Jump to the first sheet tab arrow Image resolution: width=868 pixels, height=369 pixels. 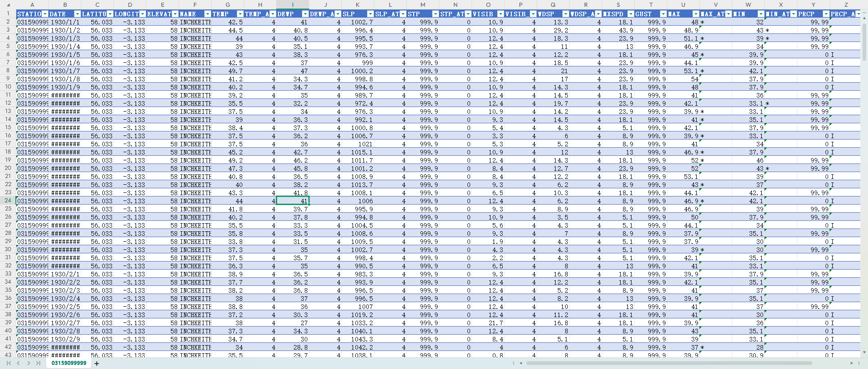pyautogui.click(x=9, y=363)
